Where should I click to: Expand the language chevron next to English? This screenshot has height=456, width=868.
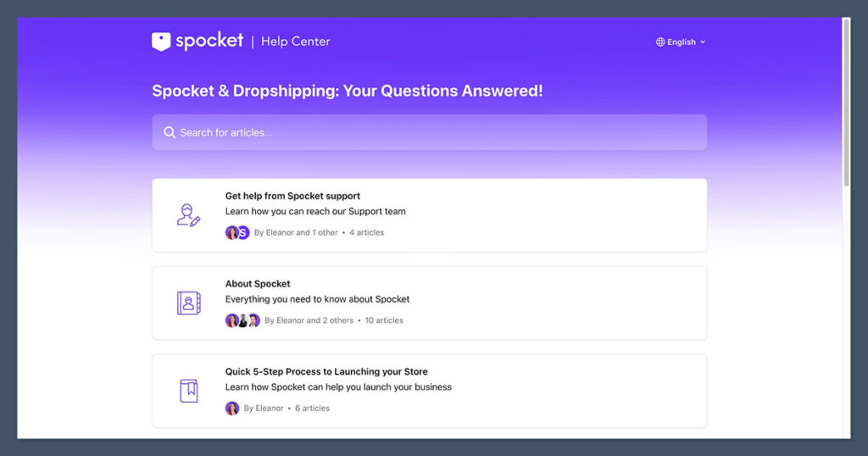pos(703,42)
